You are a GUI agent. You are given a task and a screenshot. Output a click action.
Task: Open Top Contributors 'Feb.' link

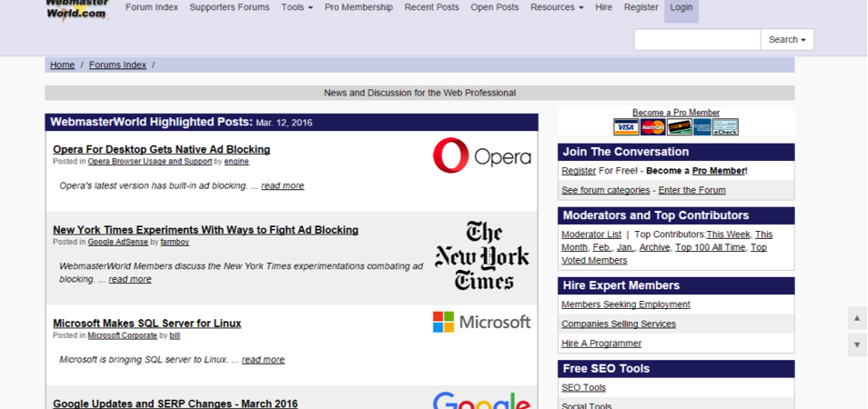point(602,247)
